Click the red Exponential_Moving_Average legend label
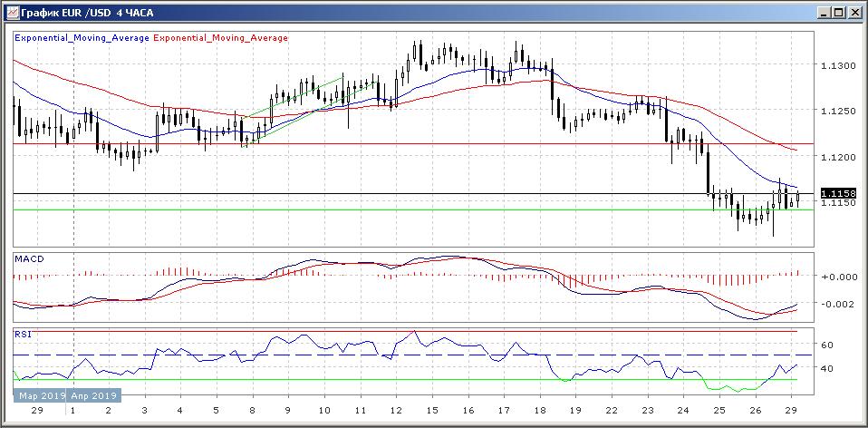This screenshot has height=428, width=868. (220, 38)
